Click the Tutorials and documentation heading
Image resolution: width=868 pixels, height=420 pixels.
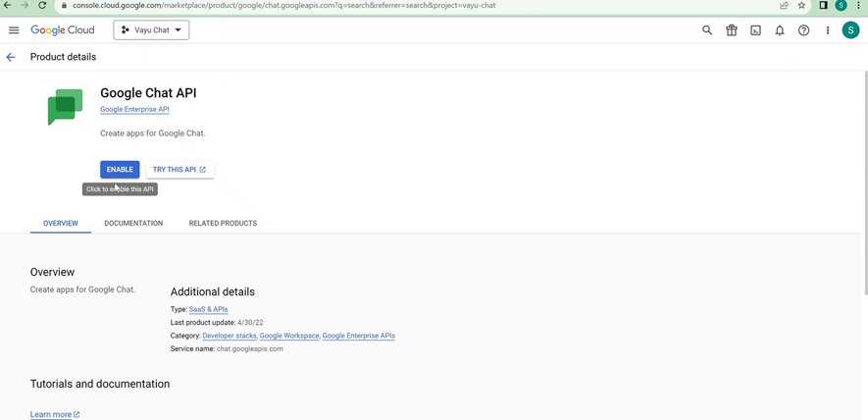click(x=100, y=384)
